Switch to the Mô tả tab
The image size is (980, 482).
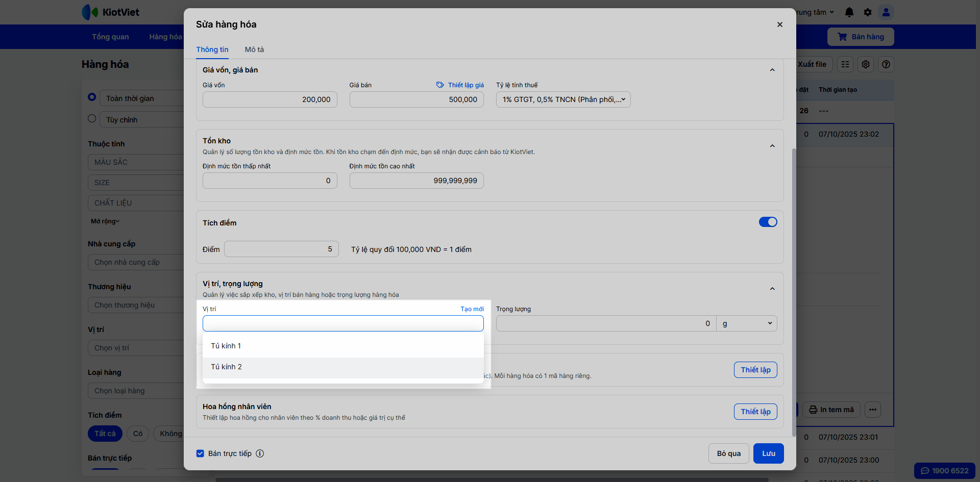click(x=254, y=49)
